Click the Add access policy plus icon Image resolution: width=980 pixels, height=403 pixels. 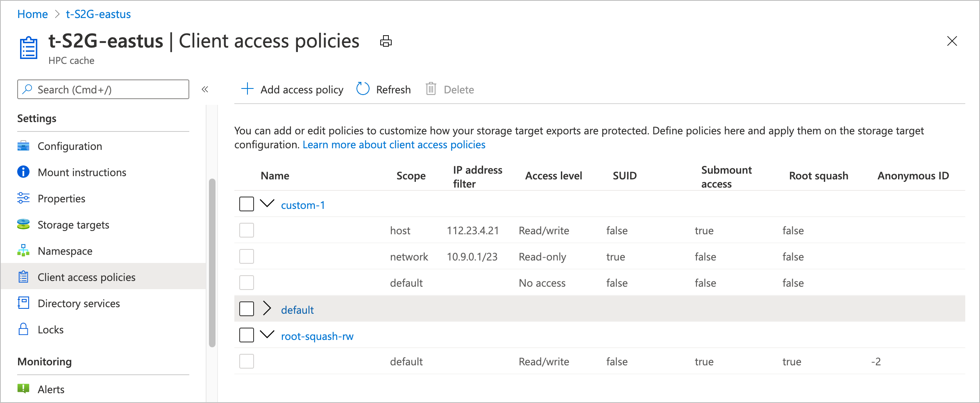click(x=247, y=89)
